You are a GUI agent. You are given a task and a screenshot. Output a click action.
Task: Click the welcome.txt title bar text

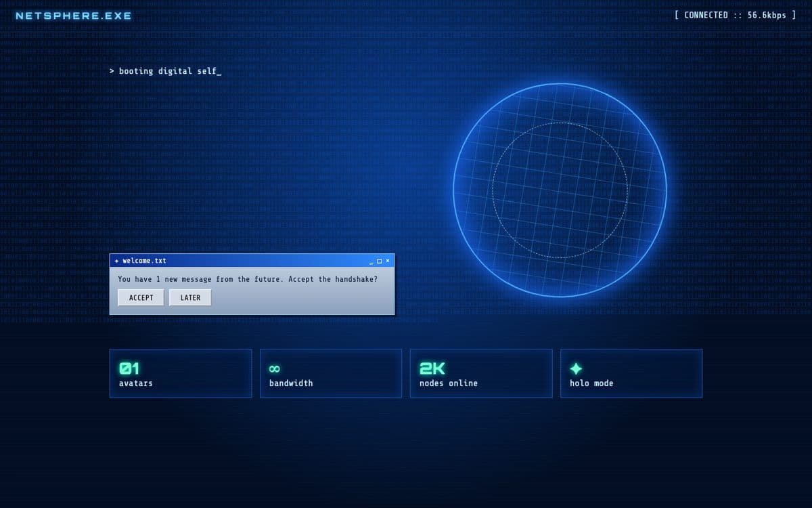click(144, 261)
